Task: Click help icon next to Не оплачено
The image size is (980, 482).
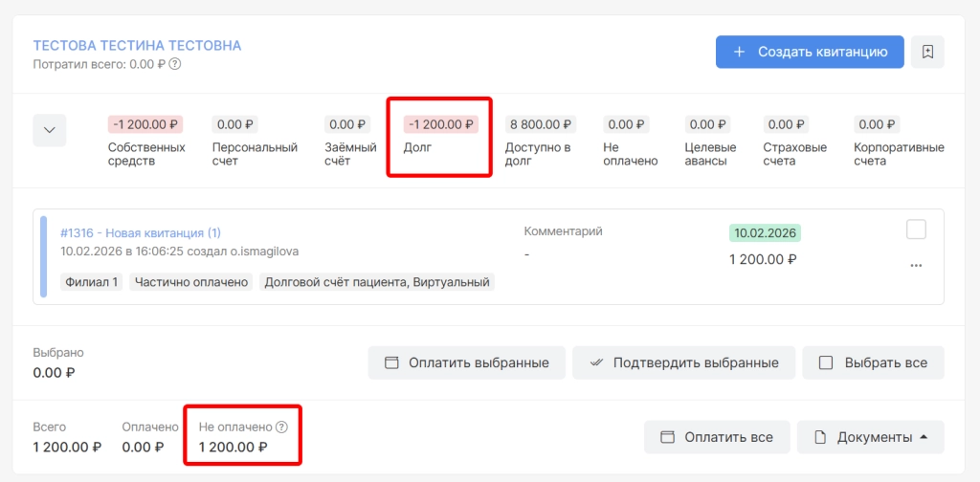Action: [x=281, y=427]
